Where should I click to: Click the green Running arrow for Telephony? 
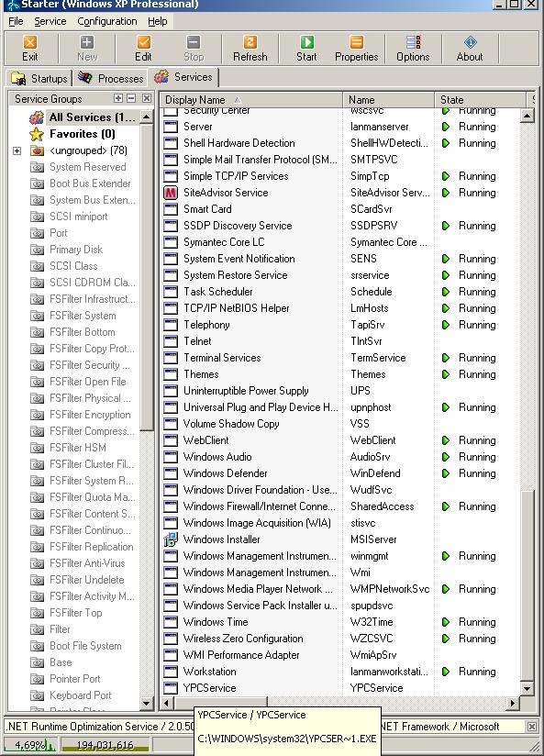446,325
